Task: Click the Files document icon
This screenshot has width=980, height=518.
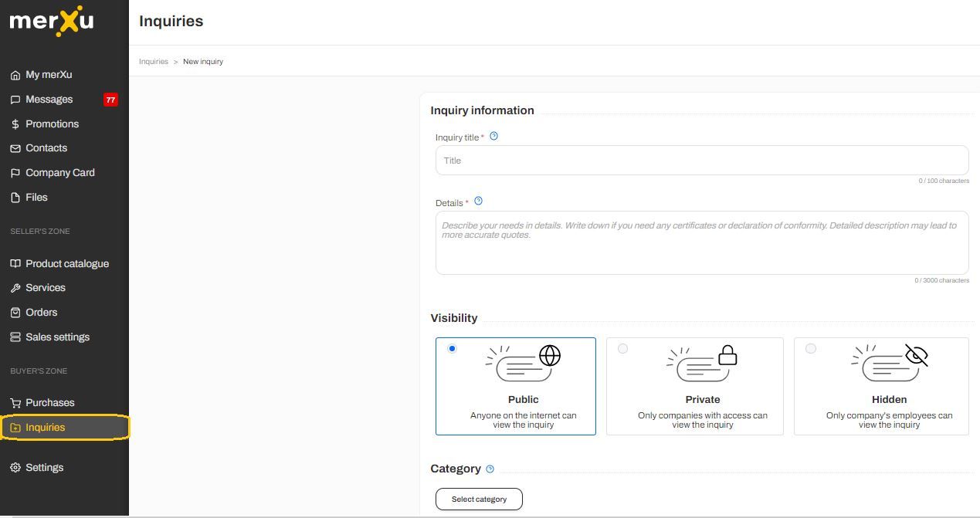Action: pyautogui.click(x=15, y=198)
